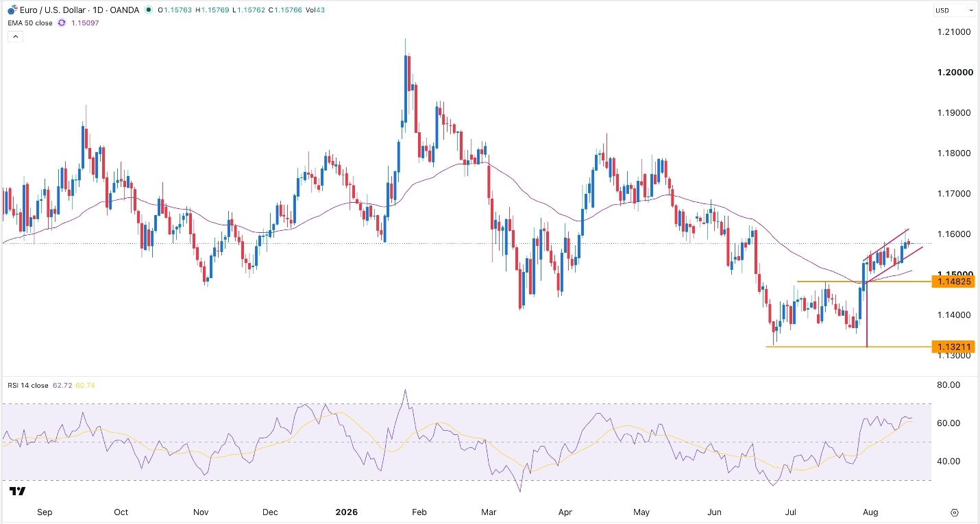Click the Euro/US Dollar flag symbol icon

12,10
